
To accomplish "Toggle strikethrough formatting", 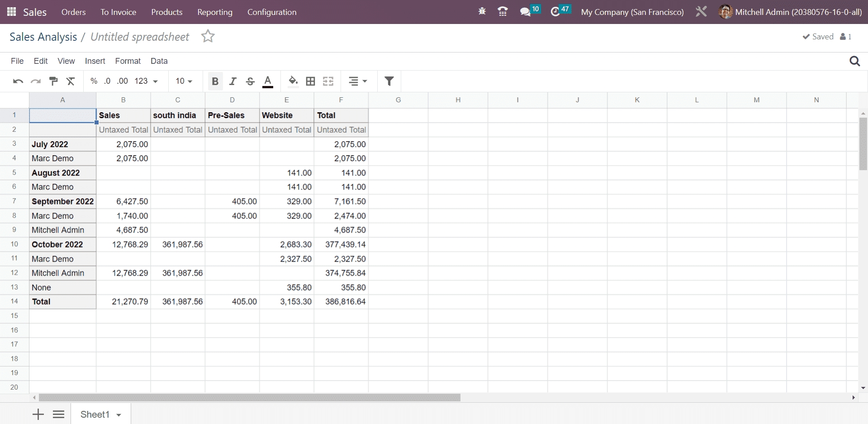I will [250, 81].
